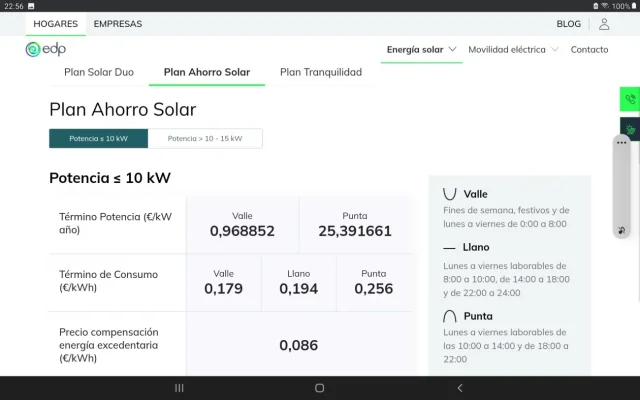
Task: Open the BLOG link
Action: [x=569, y=24]
